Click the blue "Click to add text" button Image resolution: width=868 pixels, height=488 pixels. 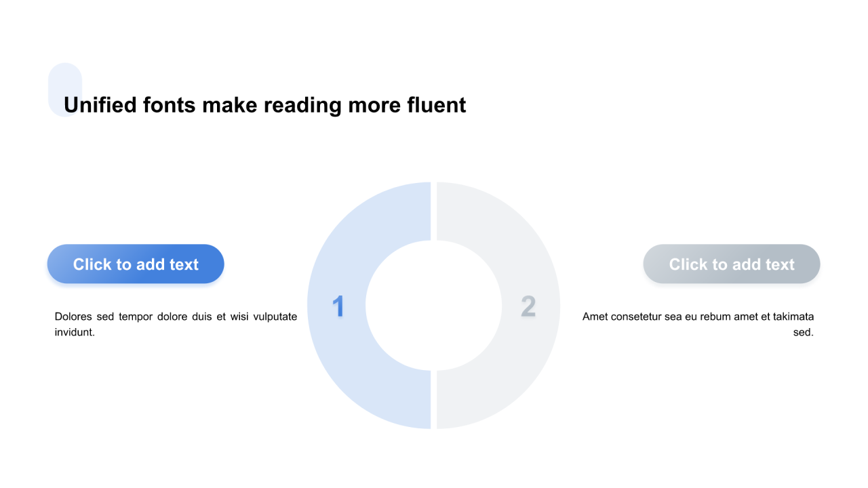[136, 264]
